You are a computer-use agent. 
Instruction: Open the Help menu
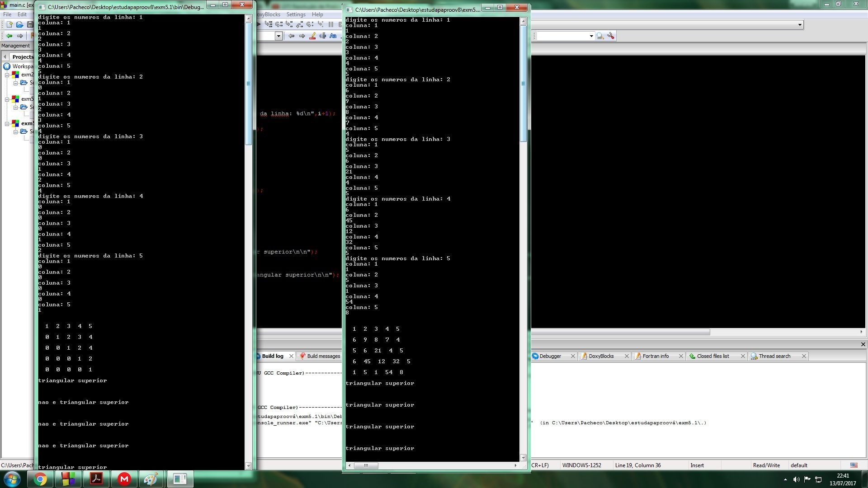click(317, 14)
